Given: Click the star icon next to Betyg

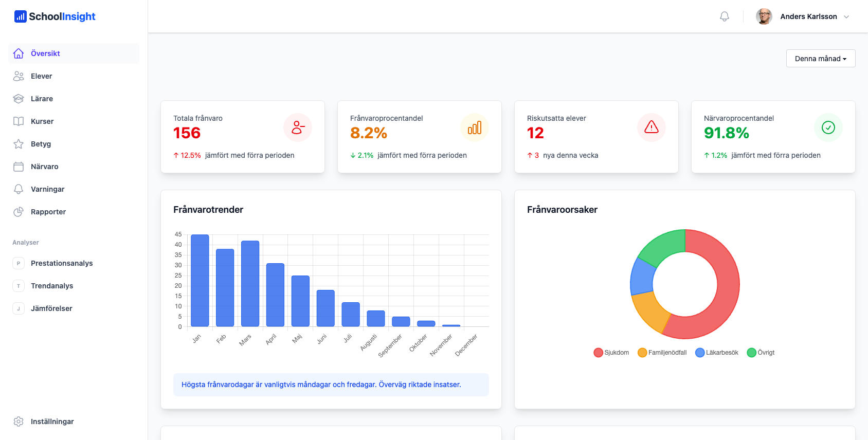Looking at the screenshot, I should 19,144.
